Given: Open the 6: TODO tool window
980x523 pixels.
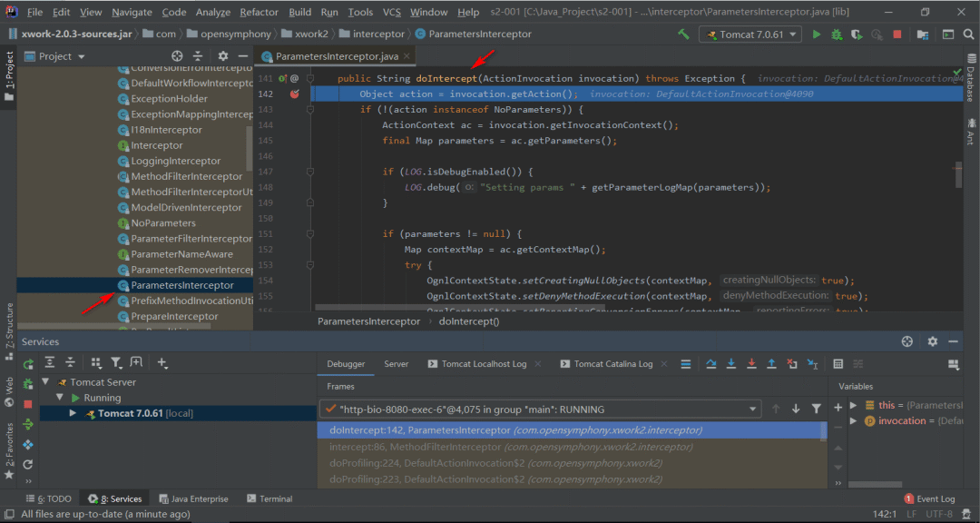Looking at the screenshot, I should [x=49, y=498].
